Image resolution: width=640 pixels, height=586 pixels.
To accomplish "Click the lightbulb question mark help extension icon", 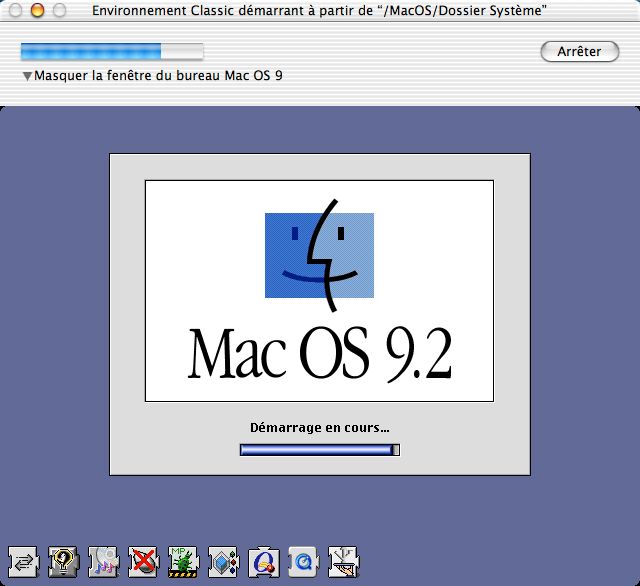I will (63, 562).
